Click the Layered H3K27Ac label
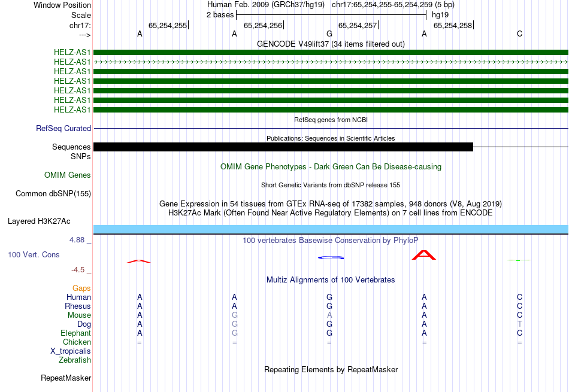This screenshot has height=392, width=569. tap(39, 221)
